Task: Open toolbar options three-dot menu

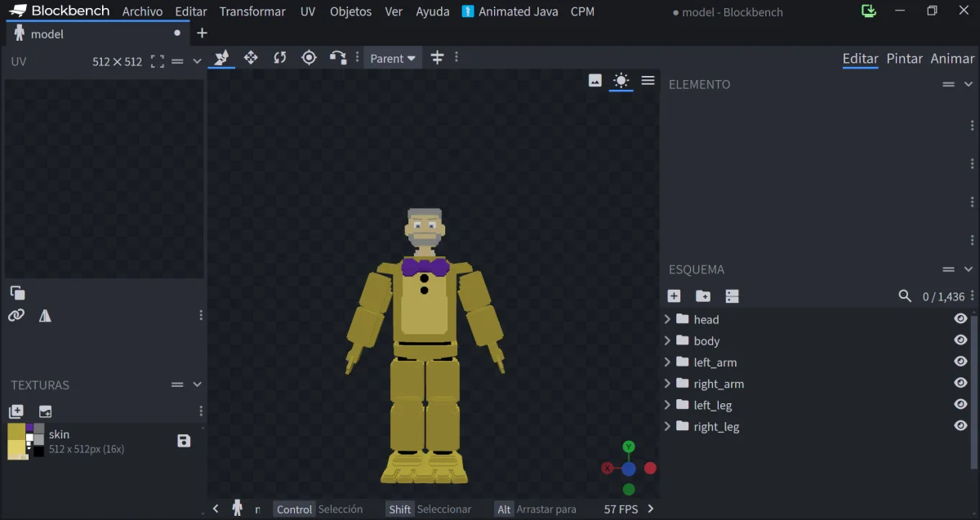Action: tap(457, 57)
